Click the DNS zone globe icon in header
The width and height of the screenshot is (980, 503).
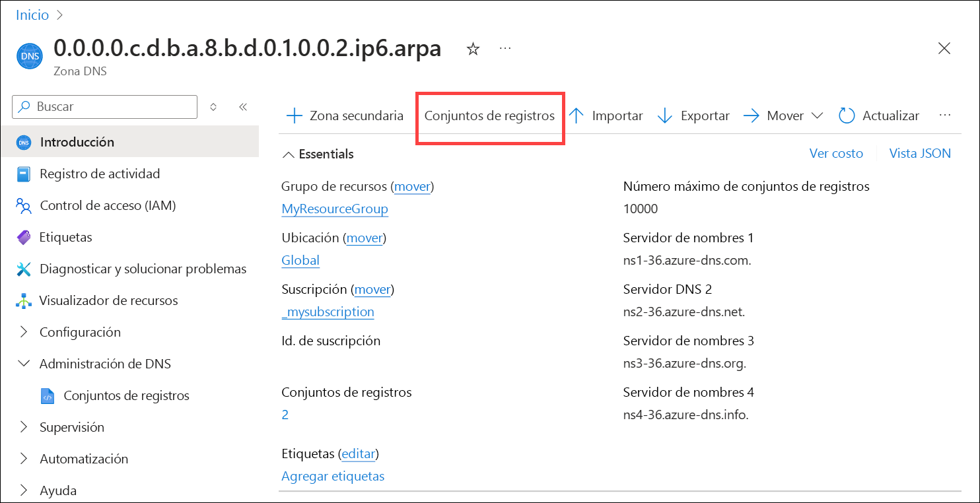(x=29, y=56)
